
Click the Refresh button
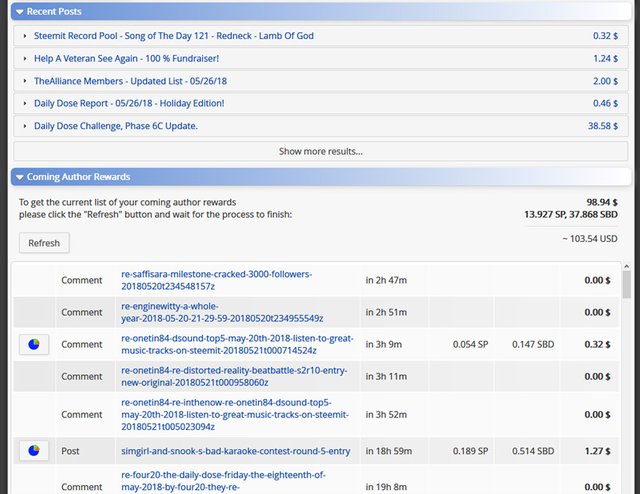click(x=44, y=243)
